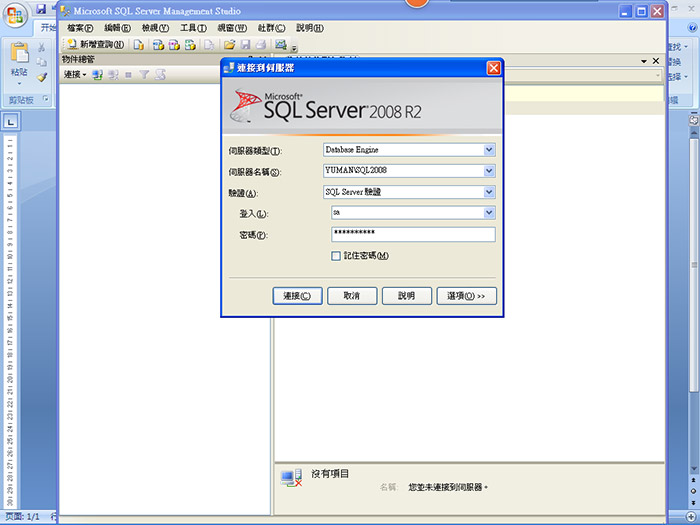Click the Open File folder icon
The width and height of the screenshot is (700, 525).
coord(230,45)
